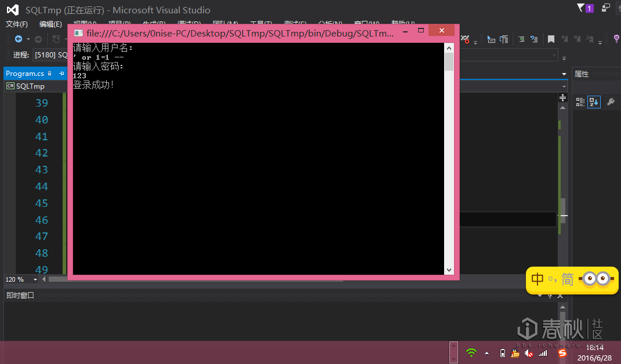The width and height of the screenshot is (621, 364).
Task: Open the property pages wrench icon
Action: click(x=611, y=102)
